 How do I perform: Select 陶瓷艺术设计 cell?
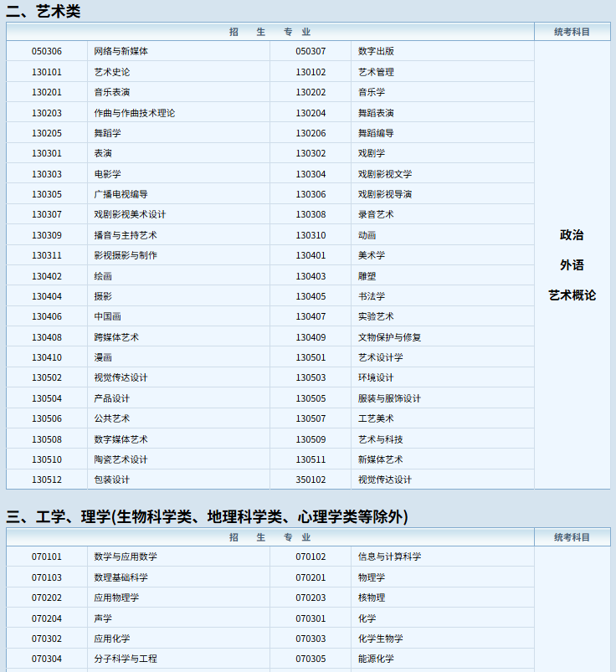pos(121,460)
